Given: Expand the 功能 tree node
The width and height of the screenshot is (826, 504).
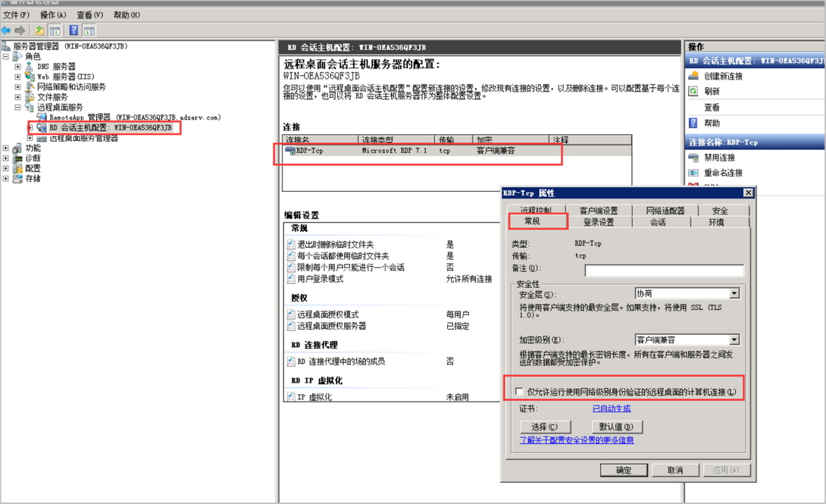Looking at the screenshot, I should tap(6, 148).
